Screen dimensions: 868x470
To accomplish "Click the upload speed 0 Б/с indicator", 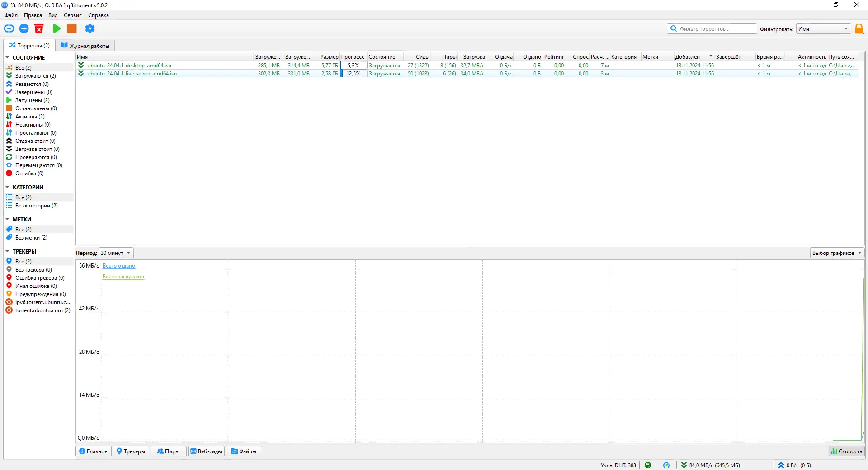I will [x=794, y=465].
